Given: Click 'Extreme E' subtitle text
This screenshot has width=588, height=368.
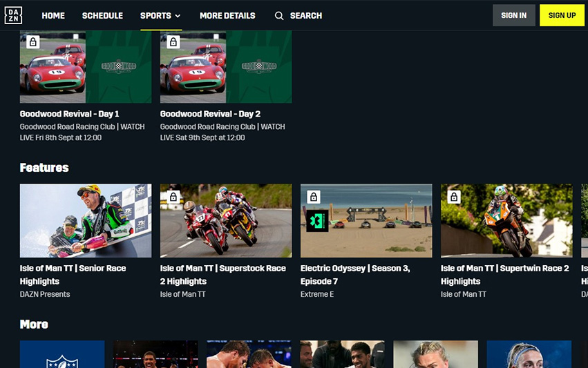Looking at the screenshot, I should point(317,294).
